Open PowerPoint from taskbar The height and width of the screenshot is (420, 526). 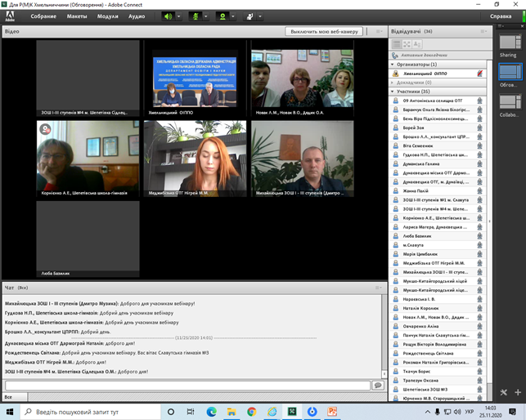[x=332, y=412]
